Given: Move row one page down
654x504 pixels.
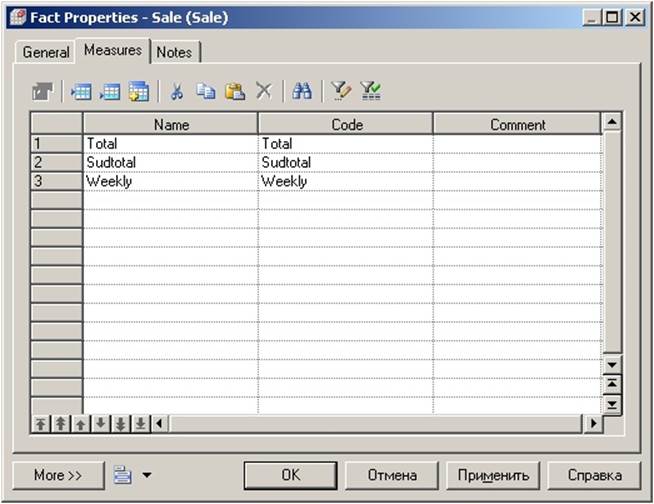Looking at the screenshot, I should click(x=121, y=424).
